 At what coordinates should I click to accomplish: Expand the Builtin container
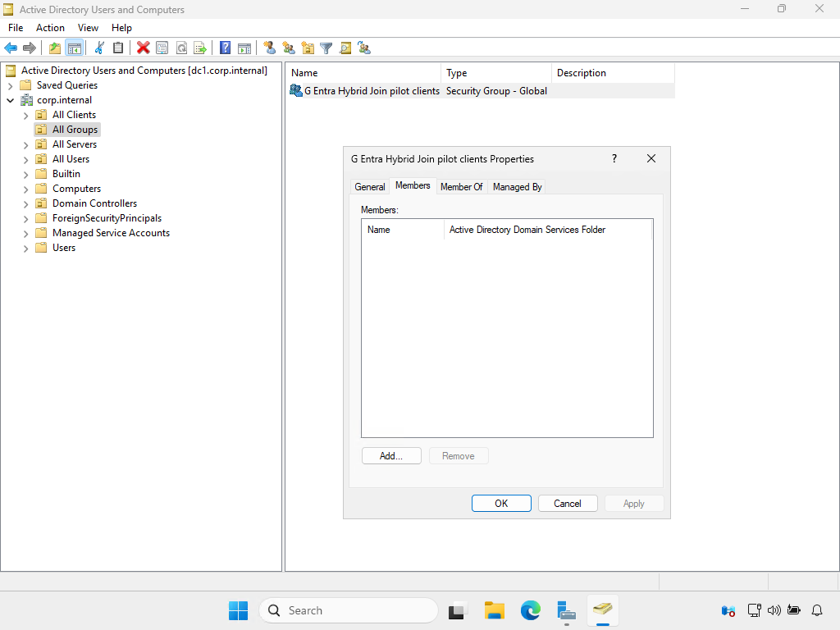tap(25, 174)
